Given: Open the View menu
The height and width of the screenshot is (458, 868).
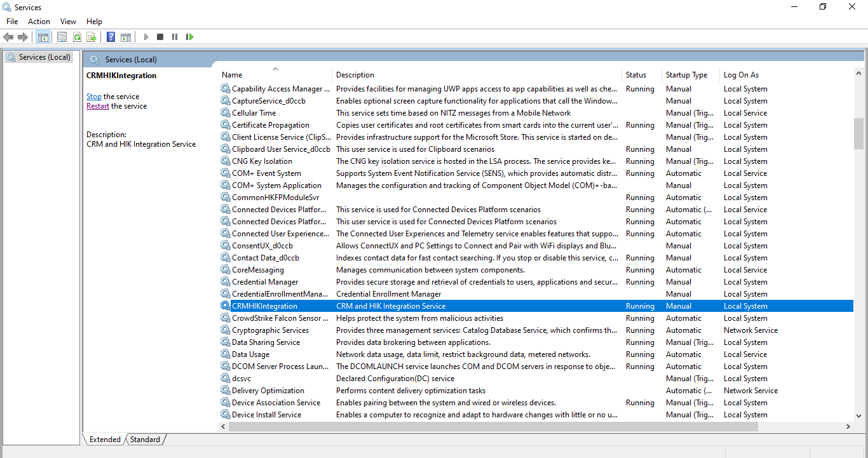Looking at the screenshot, I should point(68,22).
